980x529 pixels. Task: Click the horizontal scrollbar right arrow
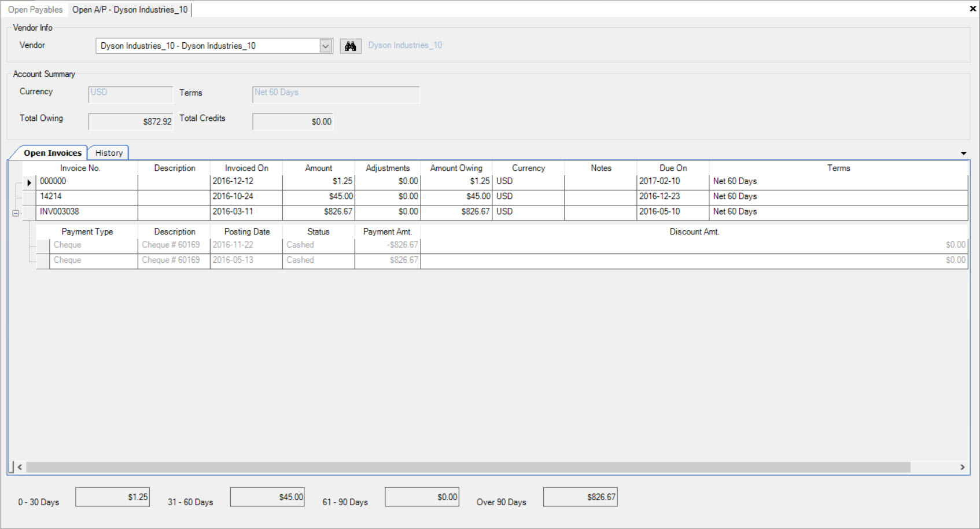coord(962,467)
